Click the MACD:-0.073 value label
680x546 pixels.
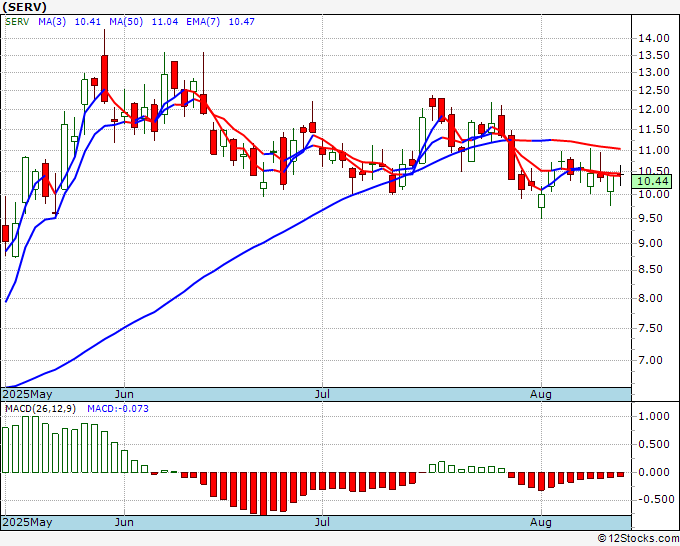[118, 409]
